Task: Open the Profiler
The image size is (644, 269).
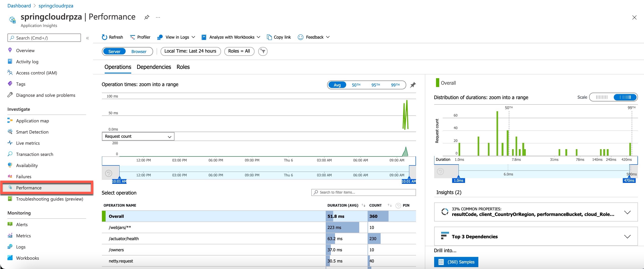Action: click(140, 37)
